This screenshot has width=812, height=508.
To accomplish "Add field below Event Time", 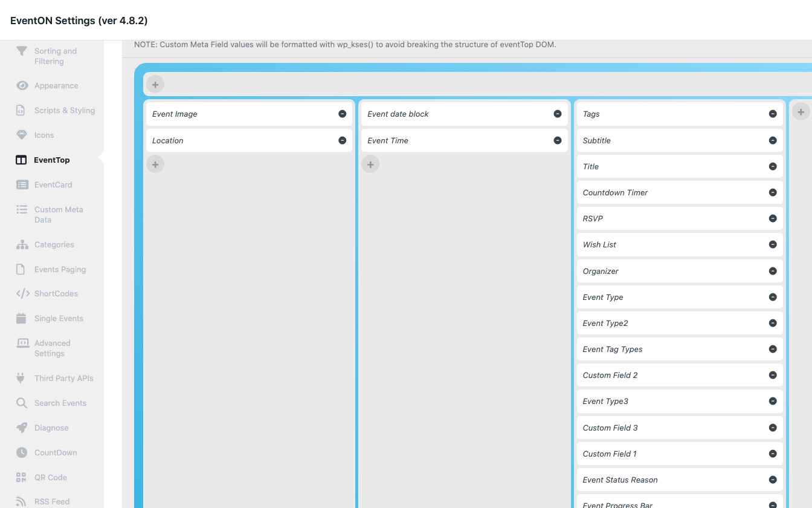I will coord(370,164).
